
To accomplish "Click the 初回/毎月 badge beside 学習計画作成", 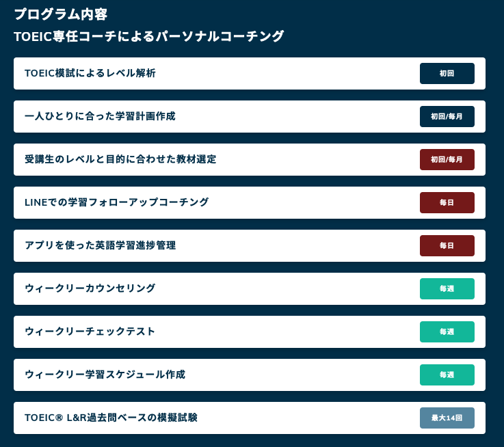I will 447,116.
